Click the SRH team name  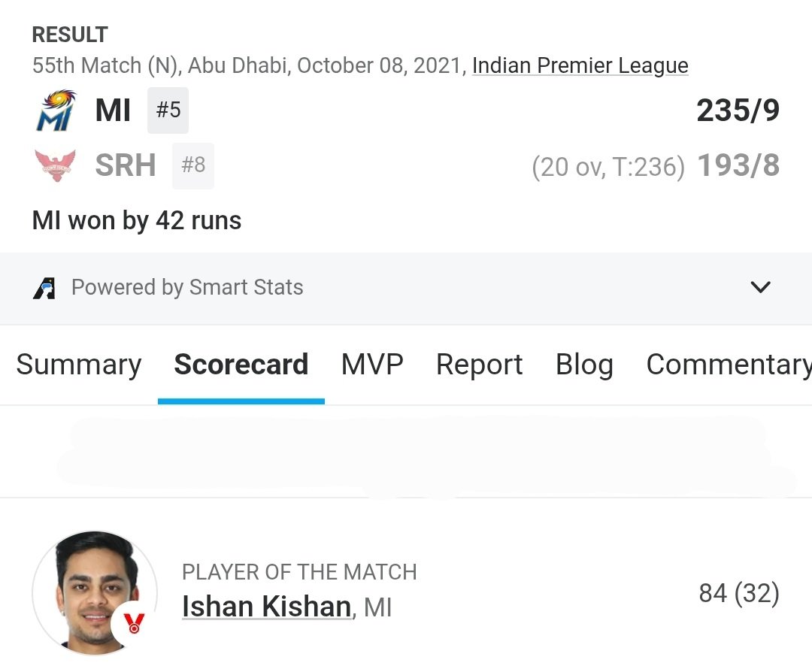click(126, 165)
